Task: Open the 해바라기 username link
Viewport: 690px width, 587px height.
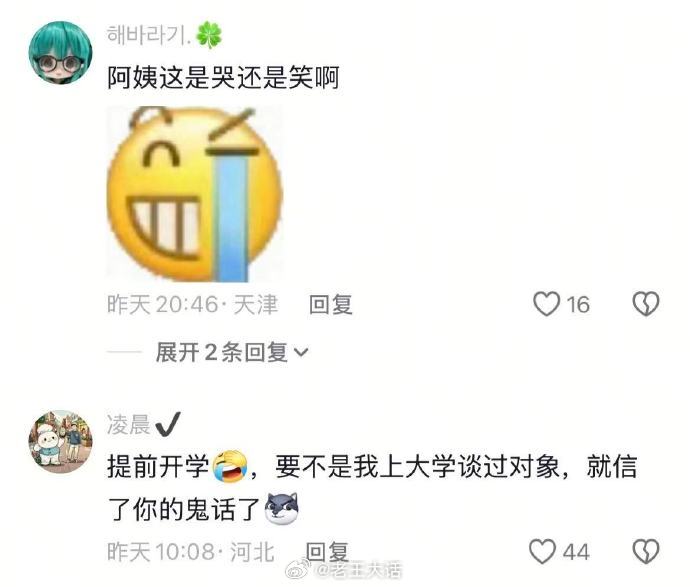Action: click(x=150, y=35)
